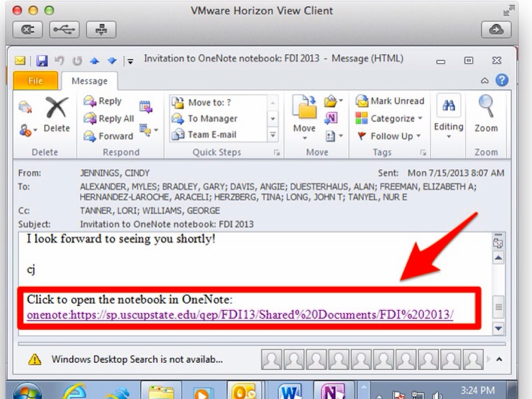Open the onenote sp.uscupstate.edu notebook link
The height and width of the screenshot is (399, 532).
coord(240,315)
